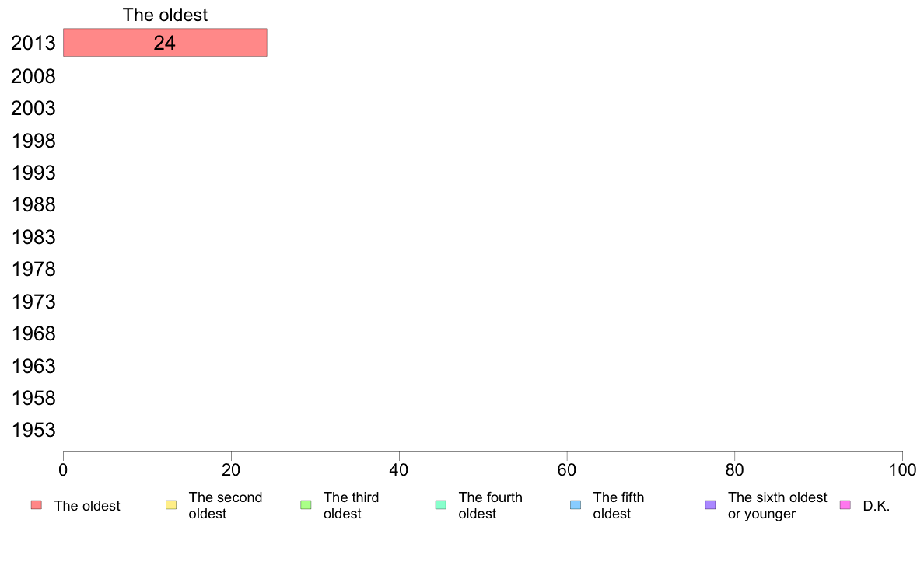Image resolution: width=924 pixels, height=572 pixels.
Task: Click 'The second oldest' legend text
Action: click(x=225, y=505)
